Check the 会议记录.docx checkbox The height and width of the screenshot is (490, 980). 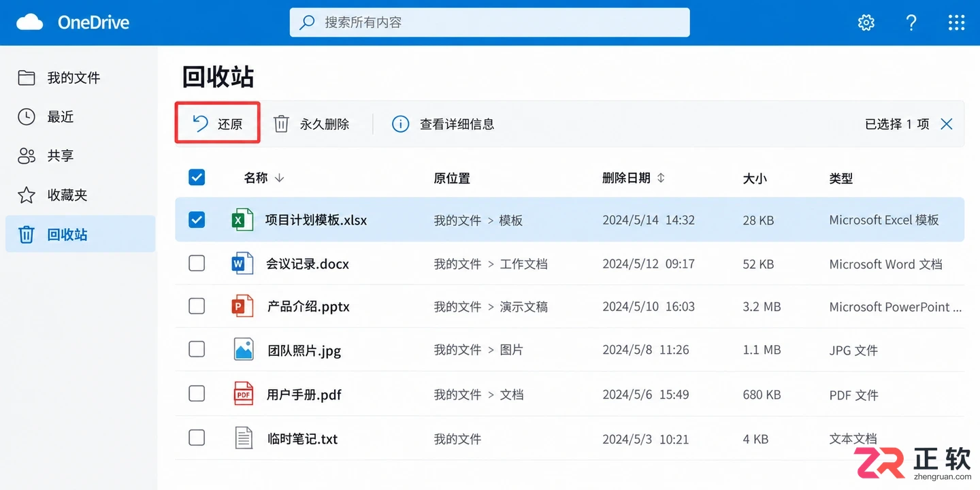(197, 263)
